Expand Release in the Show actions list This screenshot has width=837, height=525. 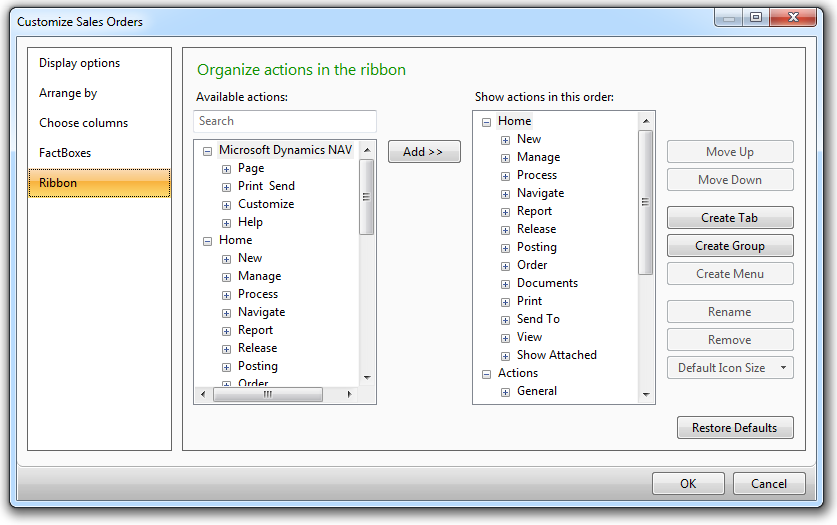tap(505, 230)
